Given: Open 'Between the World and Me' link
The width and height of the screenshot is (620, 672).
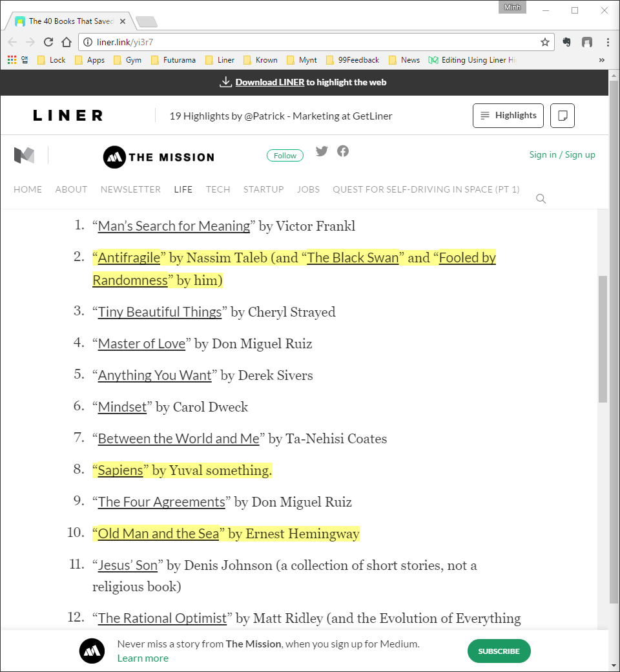Looking at the screenshot, I should click(x=179, y=439).
